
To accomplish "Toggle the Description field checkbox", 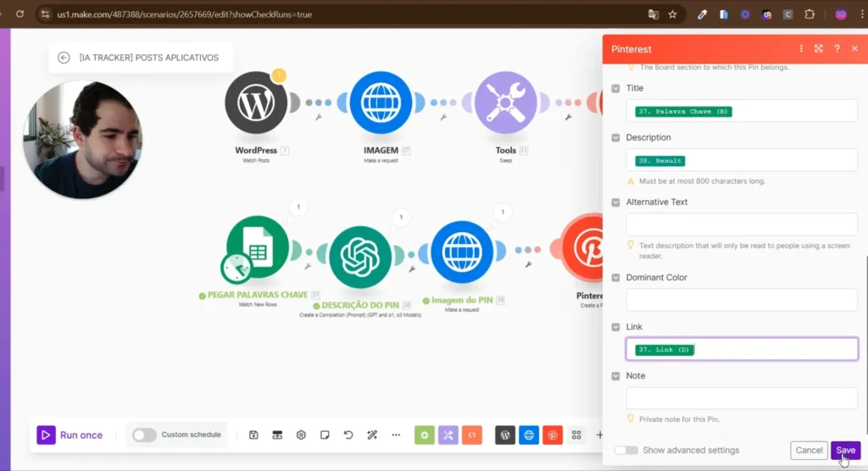I will pyautogui.click(x=615, y=138).
